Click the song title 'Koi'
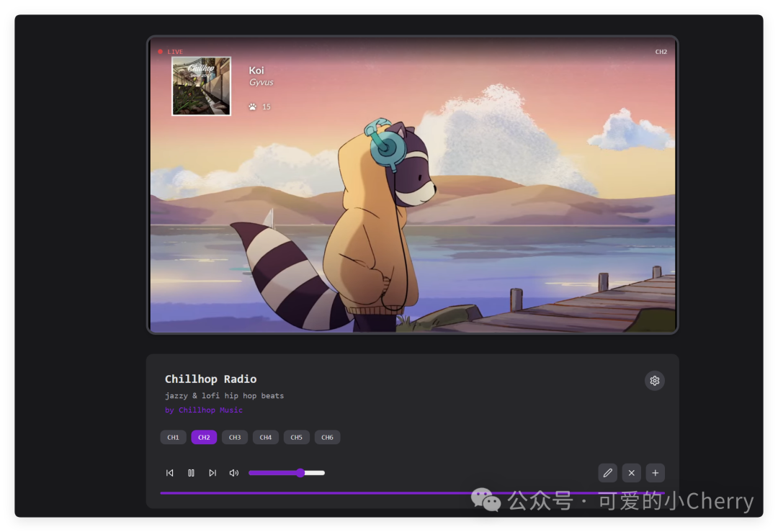 click(x=256, y=71)
